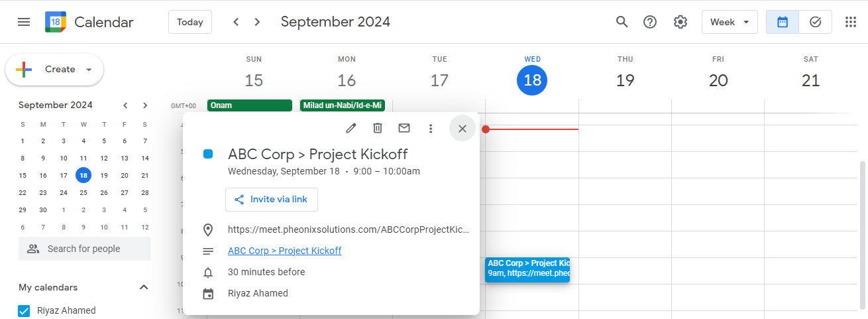This screenshot has height=319, width=868.
Task: Collapse the My calendars section
Action: (144, 287)
